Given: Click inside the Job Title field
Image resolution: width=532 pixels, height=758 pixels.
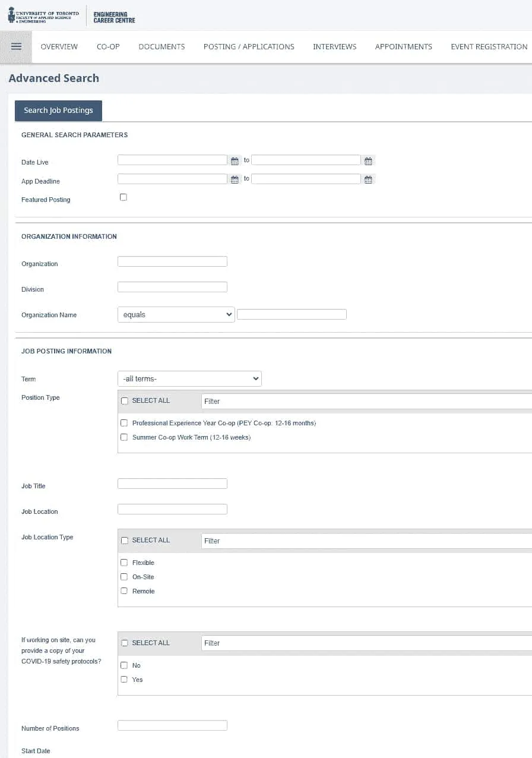Looking at the screenshot, I should point(172,483).
